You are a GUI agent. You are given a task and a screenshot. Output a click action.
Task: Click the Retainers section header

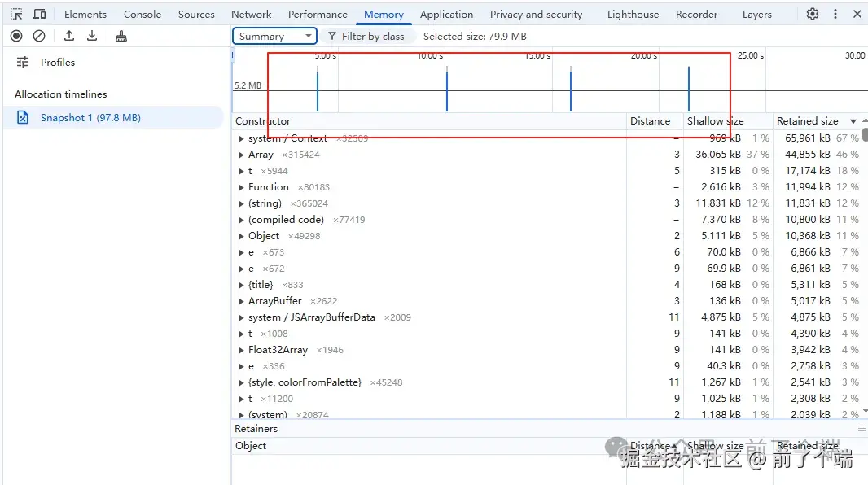coord(256,429)
